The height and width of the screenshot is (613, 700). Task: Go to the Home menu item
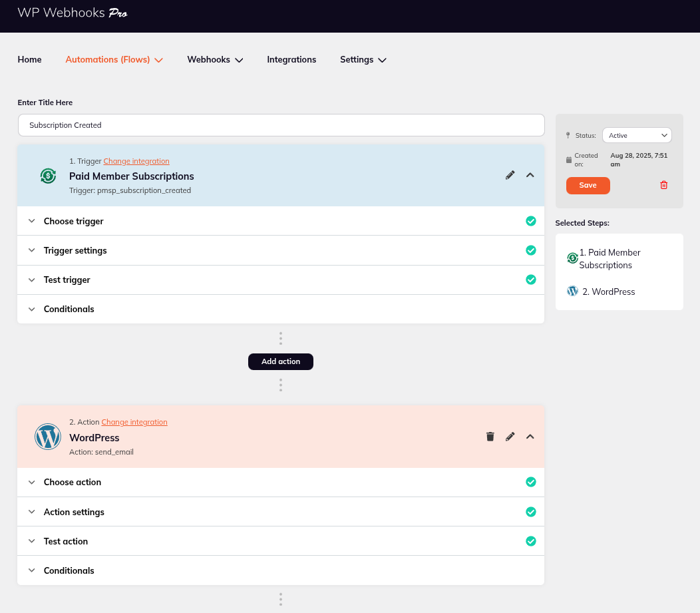pyautogui.click(x=29, y=59)
